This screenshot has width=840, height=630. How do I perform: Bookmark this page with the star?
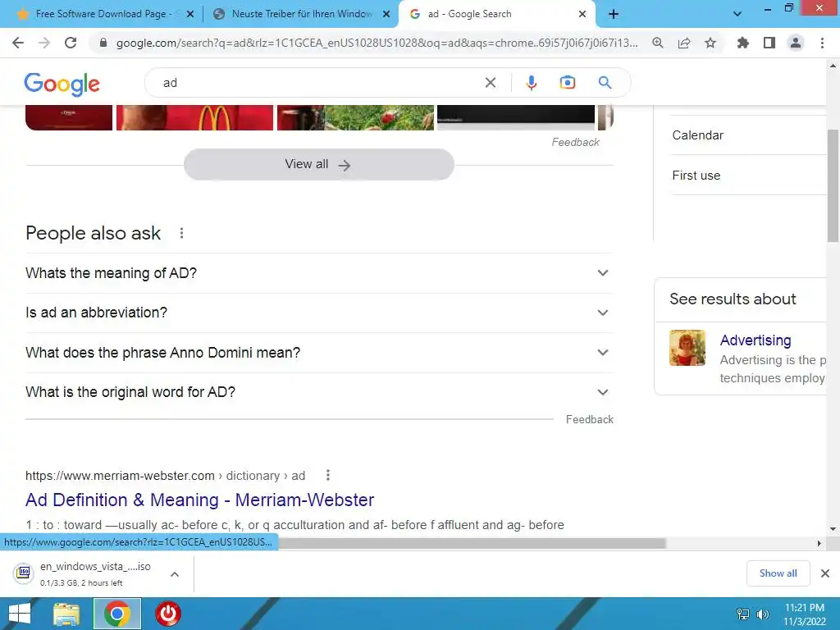tap(710, 43)
